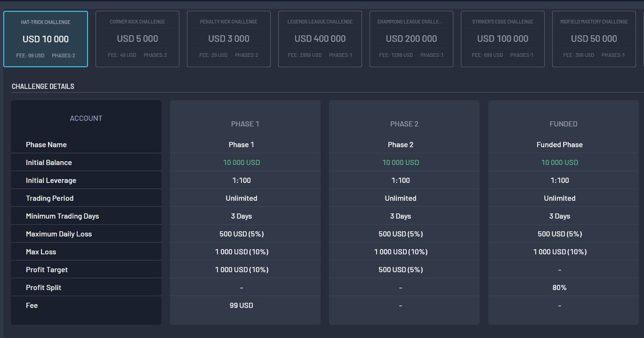Click the Profit Target row label
The width and height of the screenshot is (644, 338).
47,269
